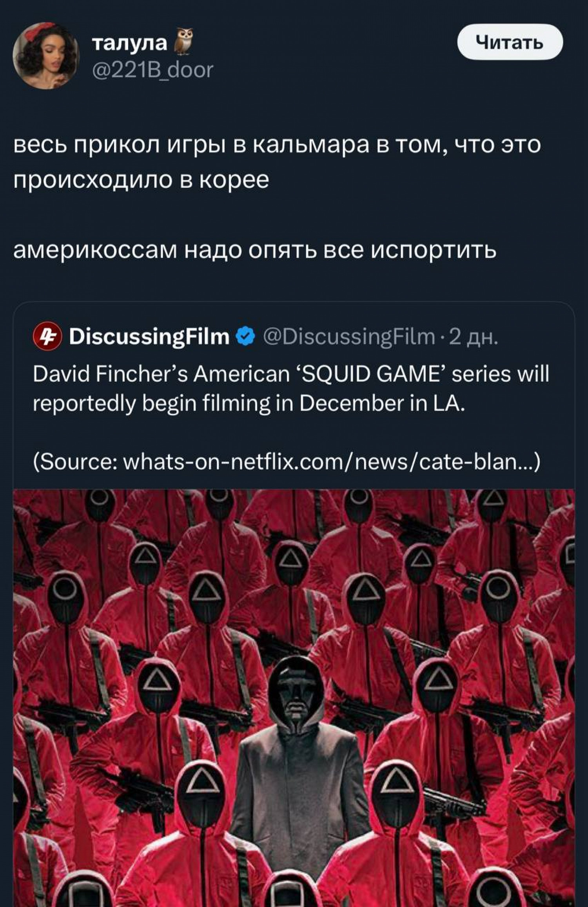Select the line 'америкоссам надо опять все испортить'

click(255, 250)
